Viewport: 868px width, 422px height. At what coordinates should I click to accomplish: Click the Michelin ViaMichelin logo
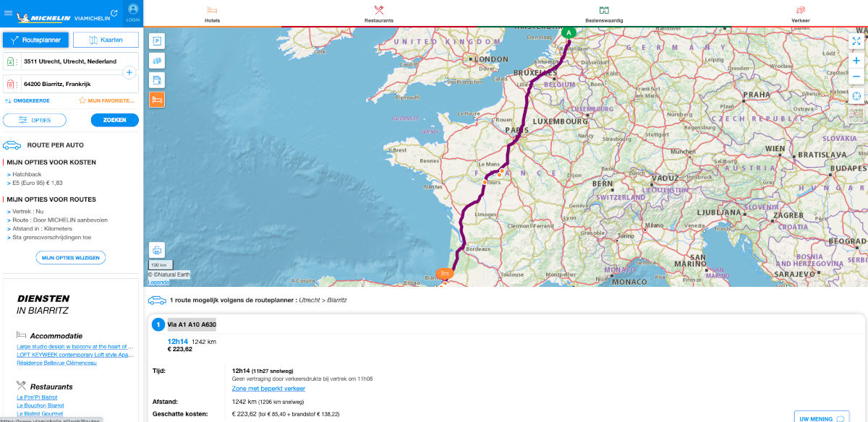64,17
